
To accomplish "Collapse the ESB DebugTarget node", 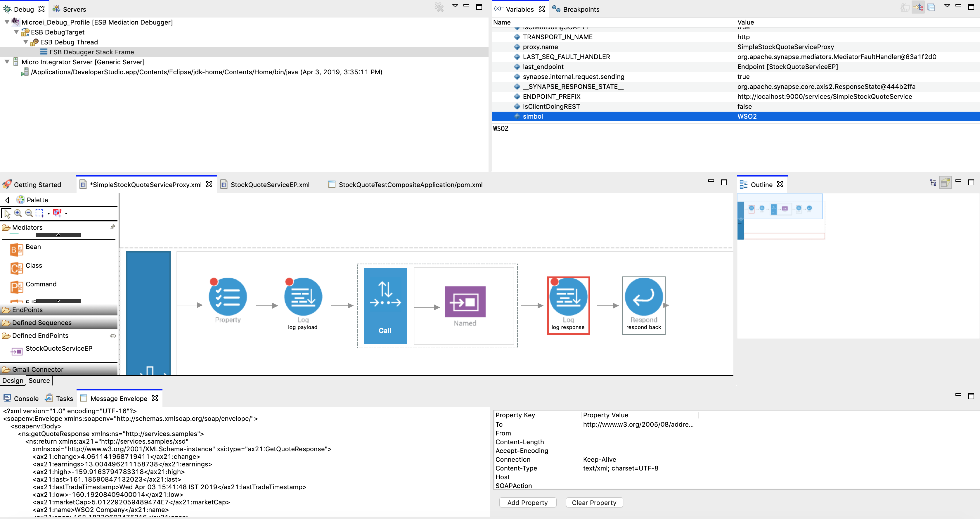I will click(16, 32).
